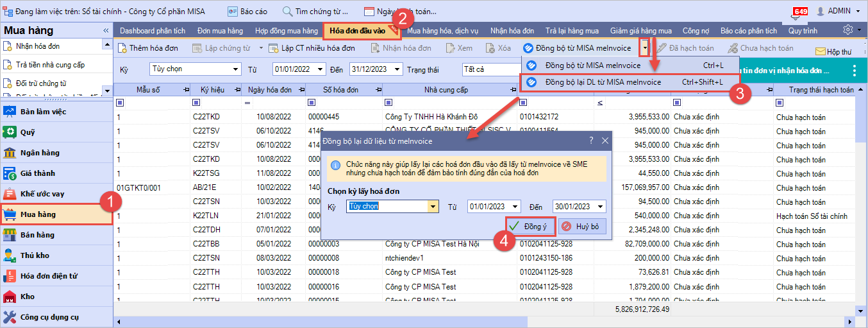Expand Đồng bộ từ MISA meInvoice arrow

tap(644, 48)
